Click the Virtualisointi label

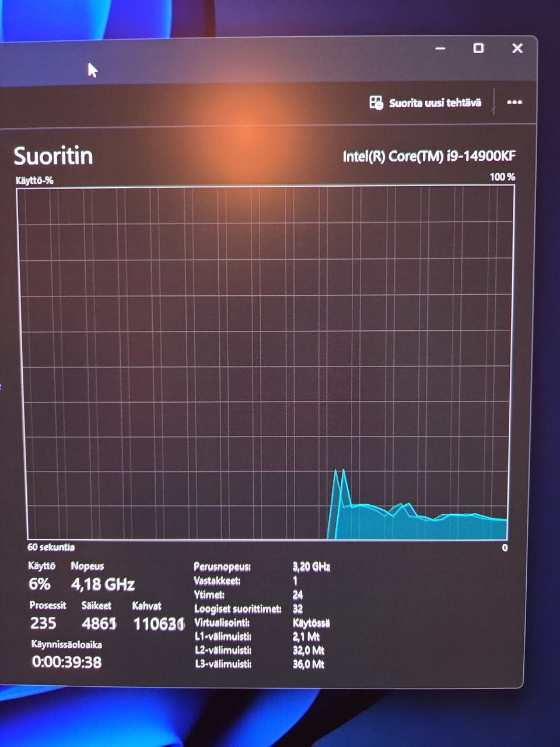point(222,623)
